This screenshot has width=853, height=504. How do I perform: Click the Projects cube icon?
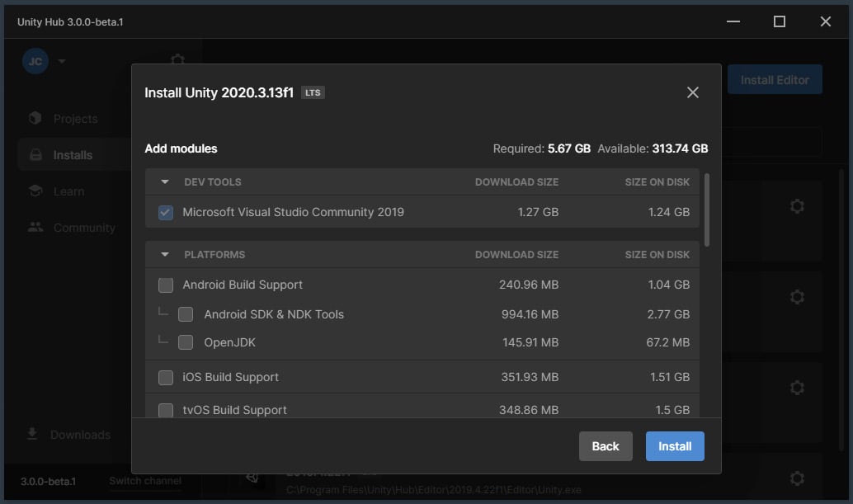(35, 118)
